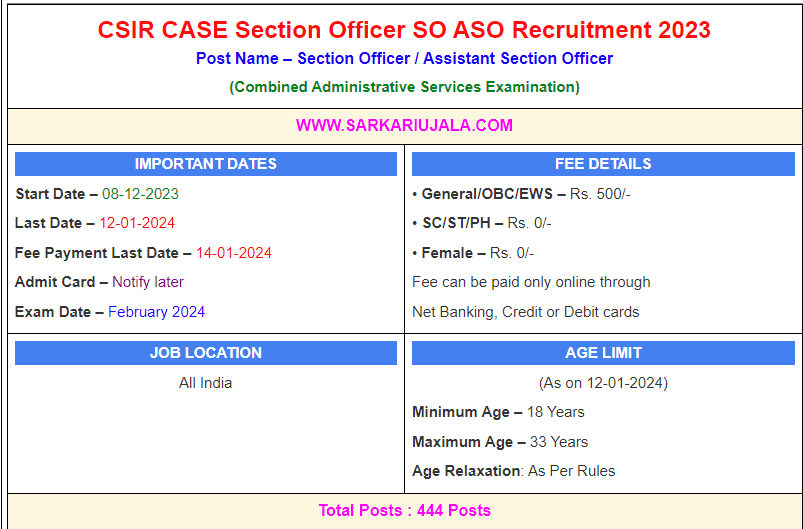Click the Total Posts 444 Posts text
This screenshot has height=529, width=803.
click(404, 510)
